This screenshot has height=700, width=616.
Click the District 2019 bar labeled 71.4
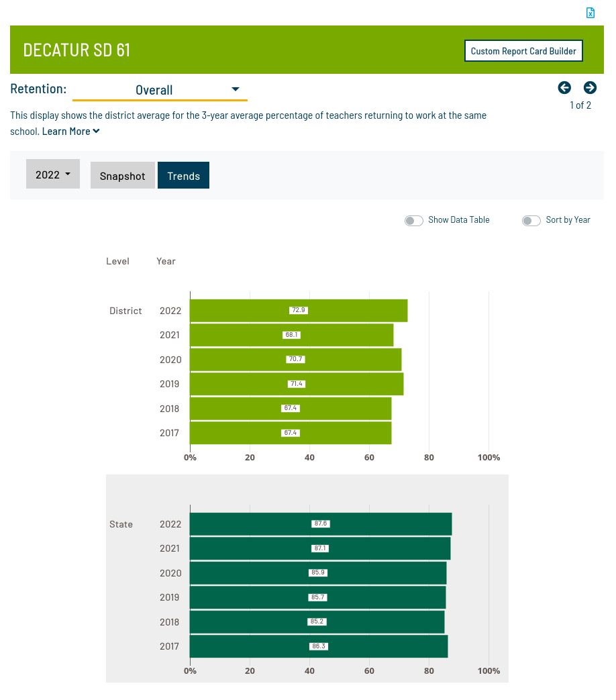[x=296, y=384]
